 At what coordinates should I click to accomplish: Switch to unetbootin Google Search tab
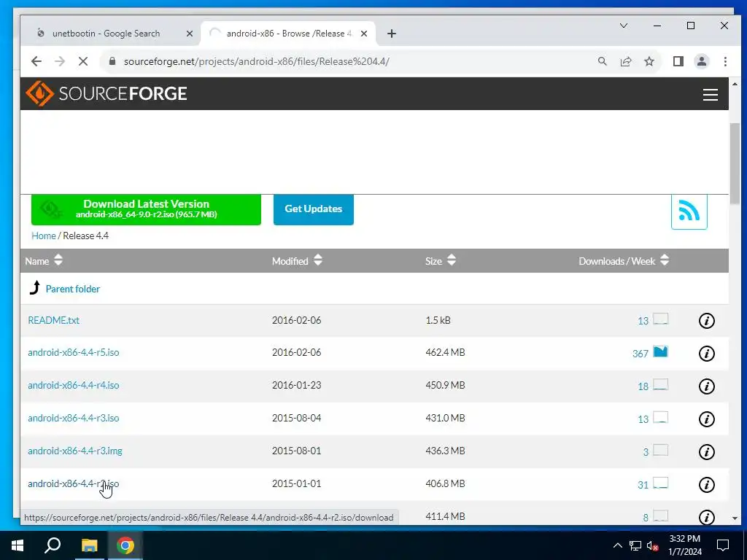[106, 34]
